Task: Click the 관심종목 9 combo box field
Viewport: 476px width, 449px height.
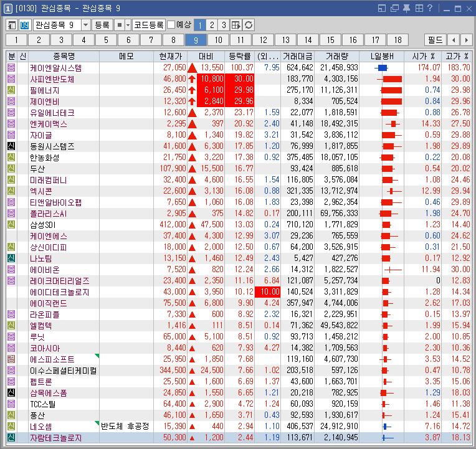Action: pyautogui.click(x=57, y=25)
